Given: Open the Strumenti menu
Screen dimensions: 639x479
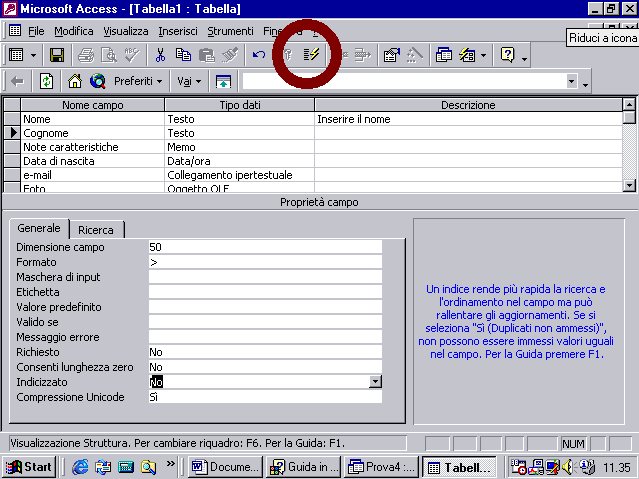Looking at the screenshot, I should (230, 31).
